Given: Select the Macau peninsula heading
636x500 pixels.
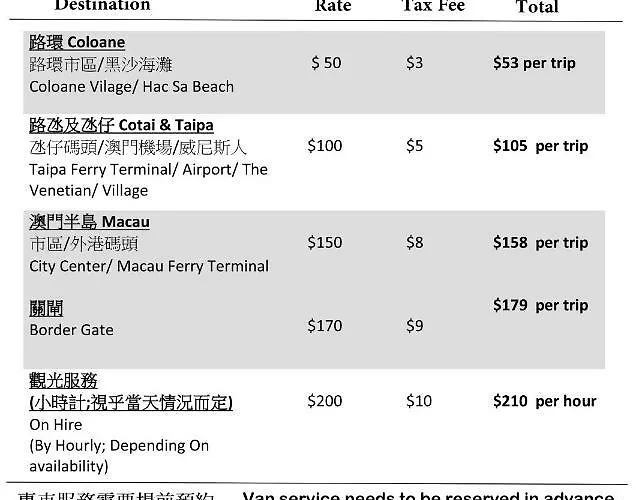Looking at the screenshot, I should coord(89,222).
